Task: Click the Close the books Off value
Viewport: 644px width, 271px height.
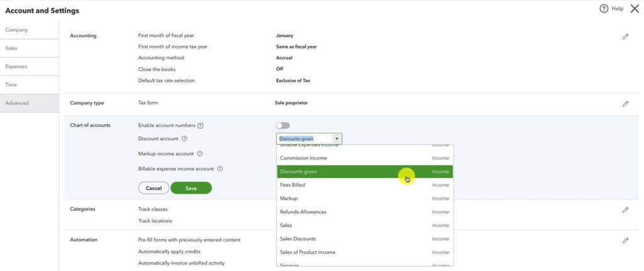Action: (280, 69)
